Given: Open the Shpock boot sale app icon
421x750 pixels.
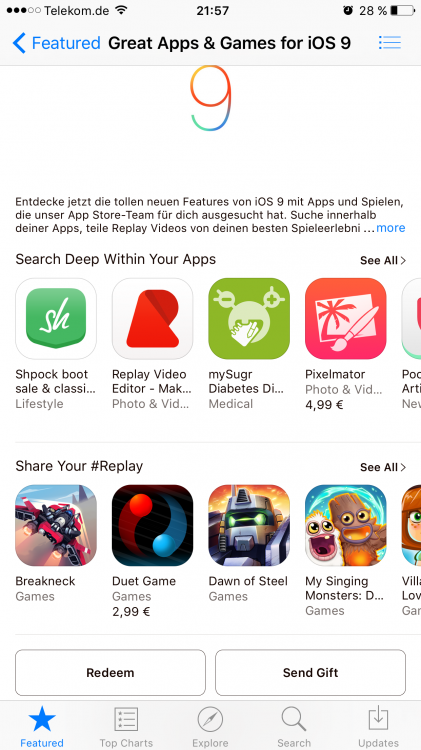Looking at the screenshot, I should click(56, 319).
